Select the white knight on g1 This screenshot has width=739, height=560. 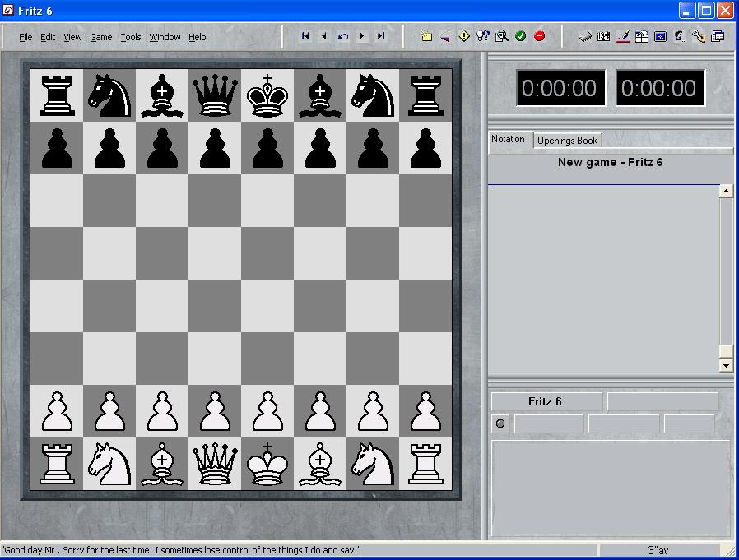tap(373, 464)
